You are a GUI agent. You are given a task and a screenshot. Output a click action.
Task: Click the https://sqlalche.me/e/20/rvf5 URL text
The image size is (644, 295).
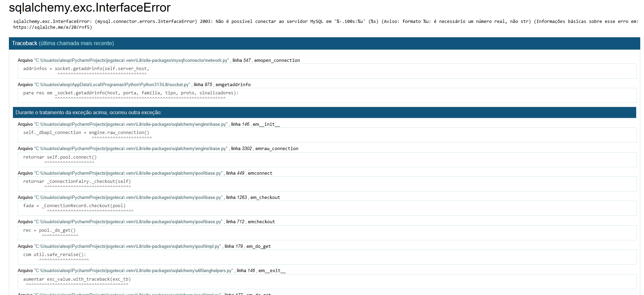pos(53,27)
